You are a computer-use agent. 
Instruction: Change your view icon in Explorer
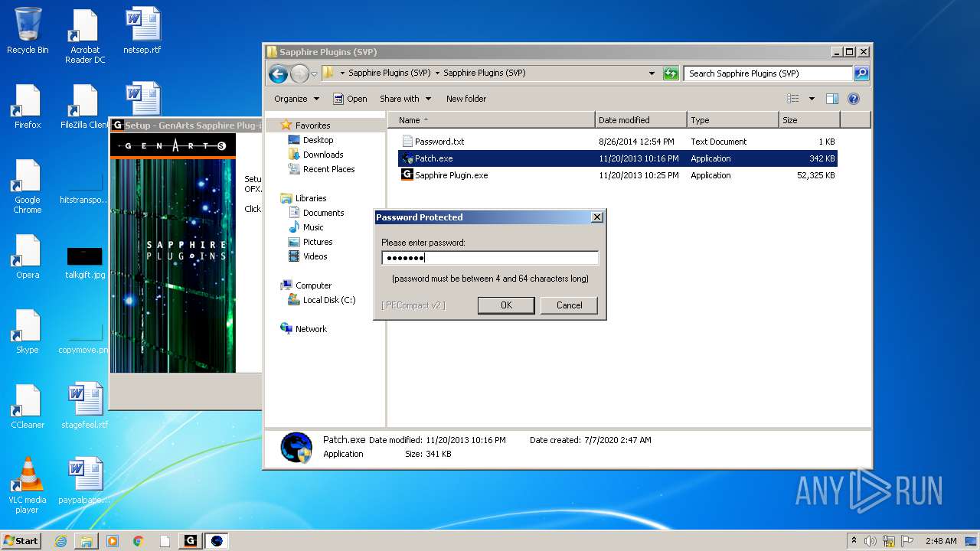793,99
